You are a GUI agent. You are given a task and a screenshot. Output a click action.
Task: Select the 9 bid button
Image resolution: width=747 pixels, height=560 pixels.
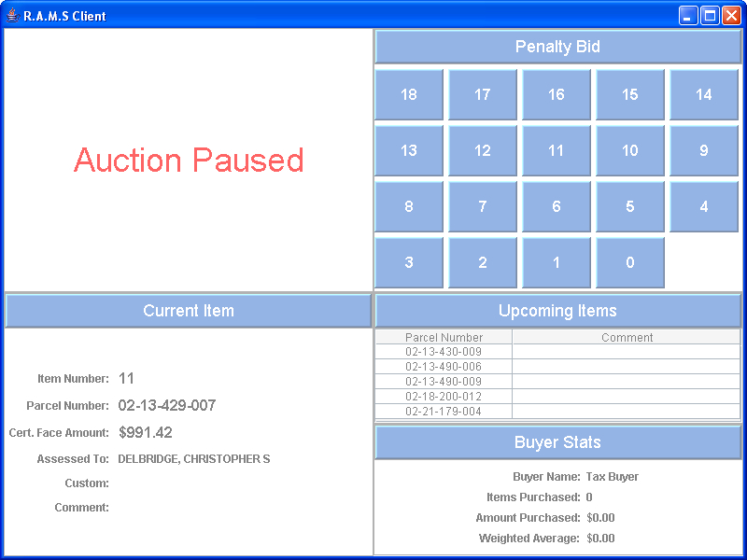[704, 150]
